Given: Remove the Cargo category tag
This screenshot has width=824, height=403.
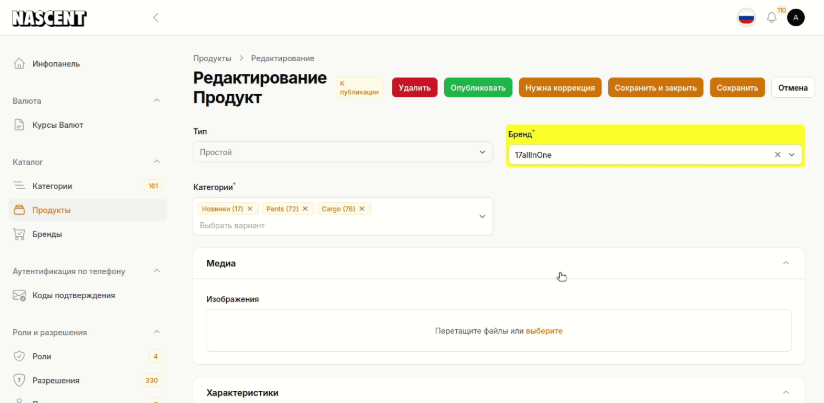Looking at the screenshot, I should point(363,209).
